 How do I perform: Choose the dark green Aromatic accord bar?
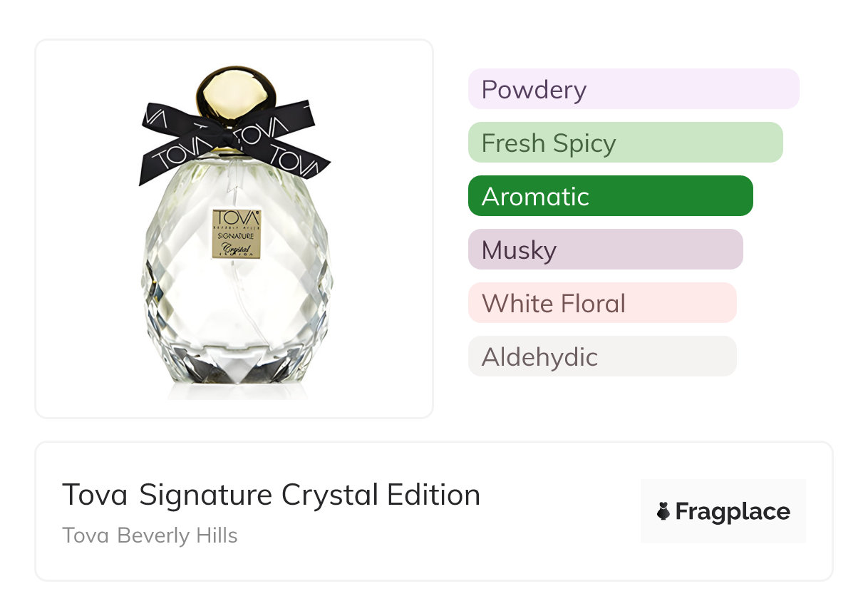coord(610,196)
